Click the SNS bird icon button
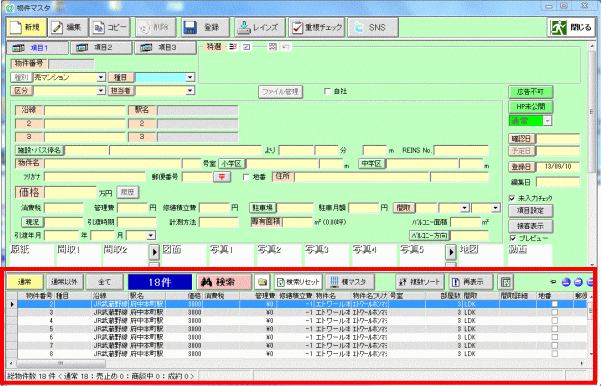Image resolution: width=601 pixels, height=386 pixels. (x=373, y=28)
